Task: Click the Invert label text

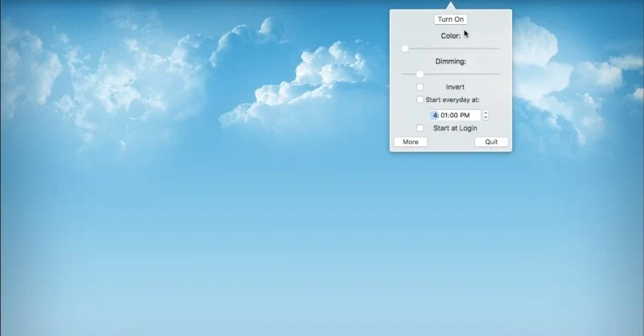Action: pos(455,87)
